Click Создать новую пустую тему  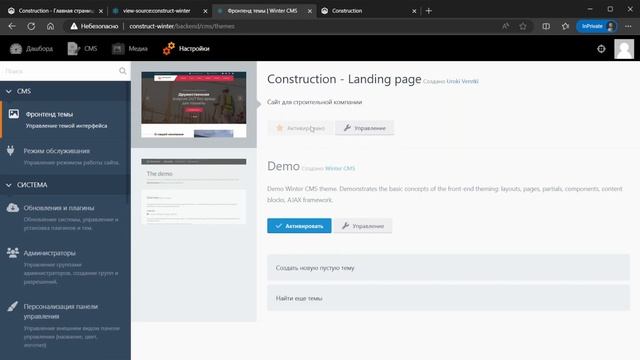coord(449,268)
